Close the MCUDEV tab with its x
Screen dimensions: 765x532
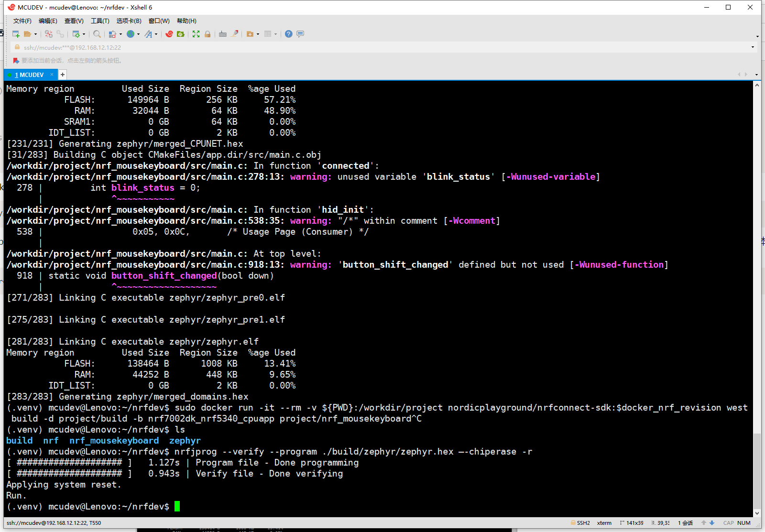click(52, 75)
